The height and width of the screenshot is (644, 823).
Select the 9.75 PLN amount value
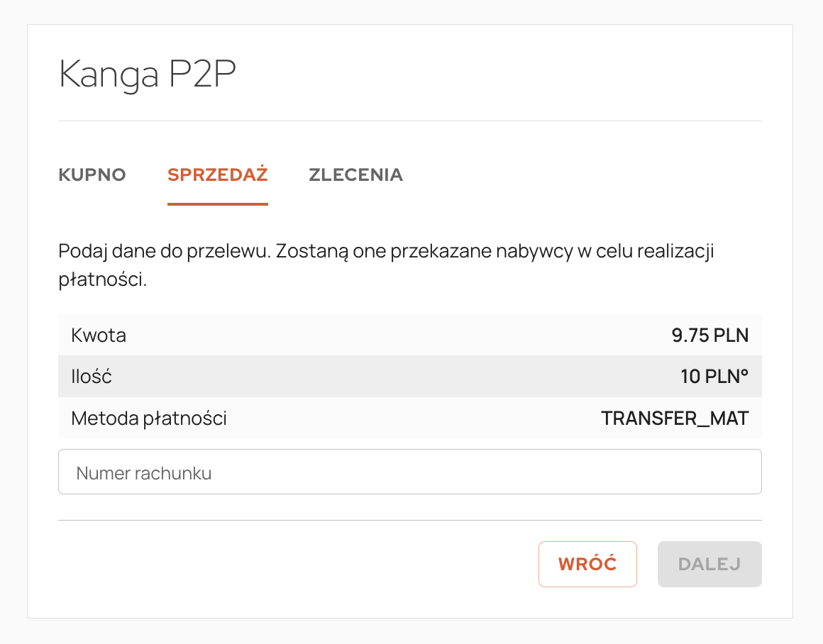(709, 335)
